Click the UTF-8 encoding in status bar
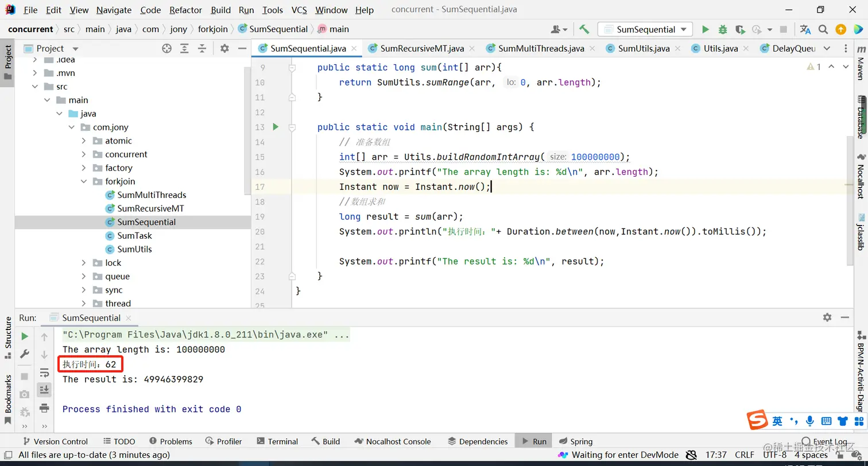This screenshot has width=868, height=466. [x=774, y=455]
